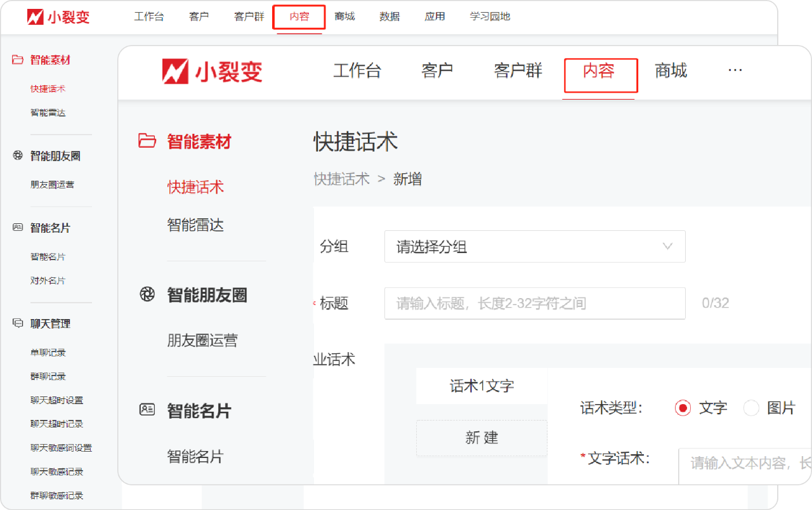The width and height of the screenshot is (812, 510).
Task: Open the 请选择分组 dropdown
Action: point(534,247)
